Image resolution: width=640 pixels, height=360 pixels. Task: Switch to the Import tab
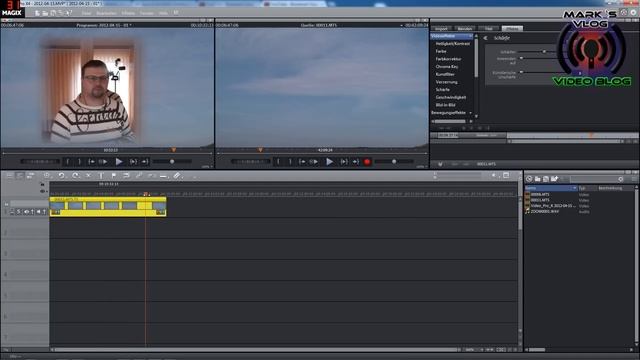[x=441, y=29]
